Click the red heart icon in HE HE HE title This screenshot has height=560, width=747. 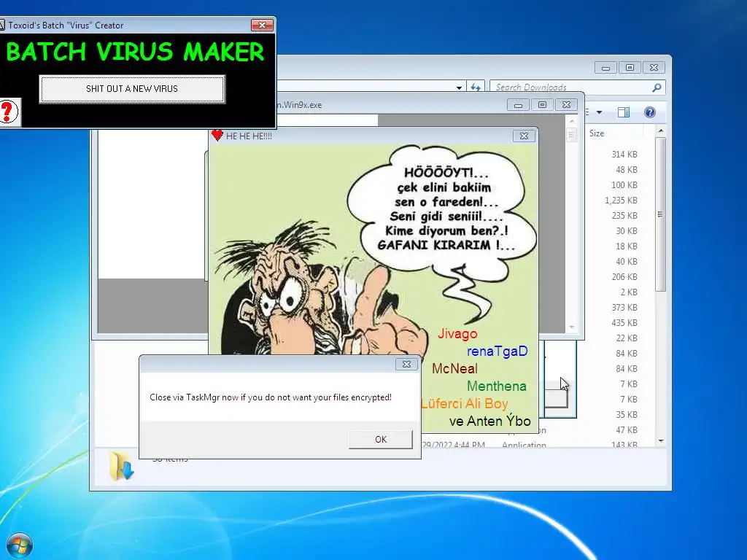point(217,136)
